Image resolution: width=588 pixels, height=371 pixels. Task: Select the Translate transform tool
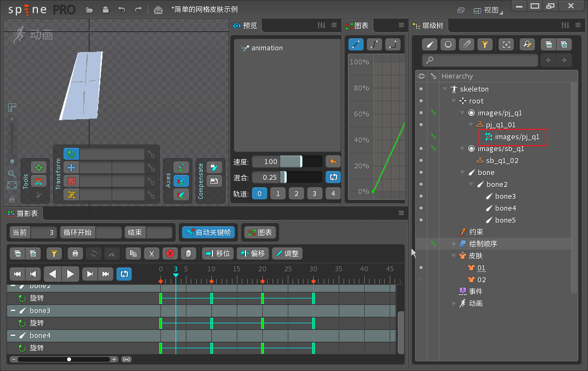point(71,167)
